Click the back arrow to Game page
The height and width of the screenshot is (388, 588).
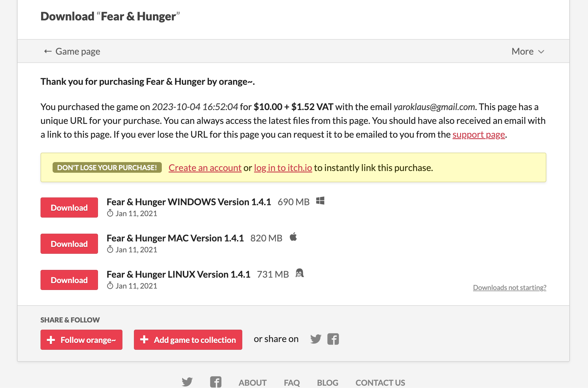pyautogui.click(x=48, y=51)
